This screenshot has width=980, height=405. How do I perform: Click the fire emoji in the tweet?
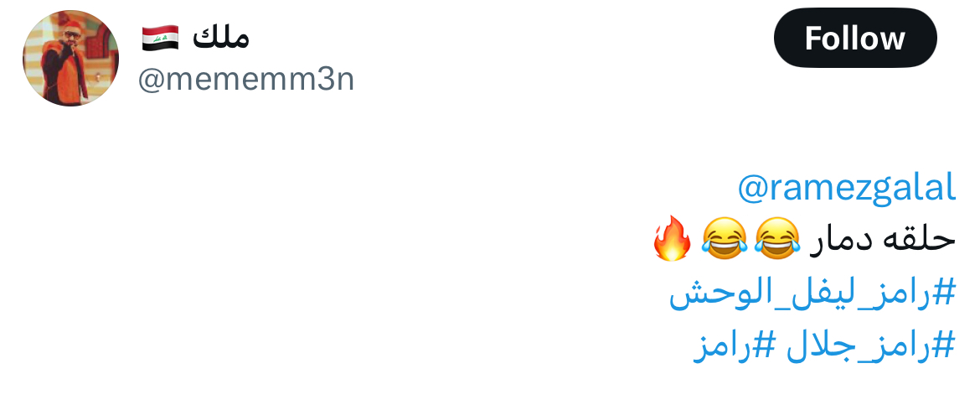673,239
